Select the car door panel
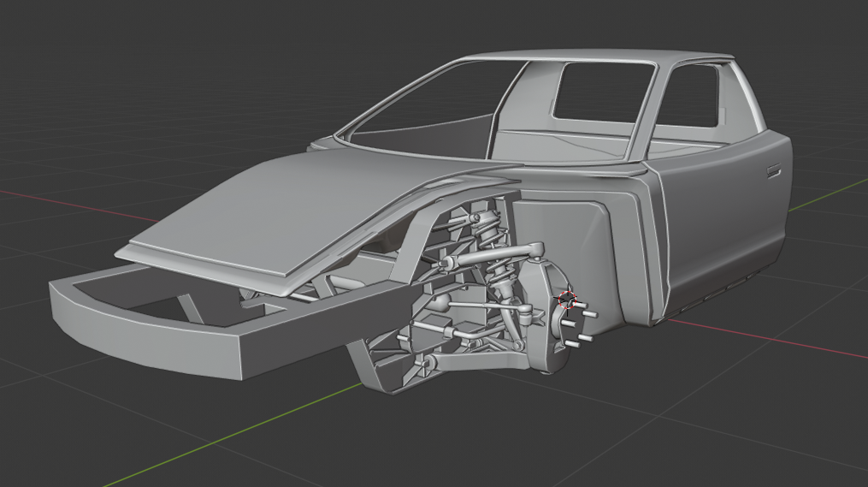The width and height of the screenshot is (868, 487). tap(725, 222)
